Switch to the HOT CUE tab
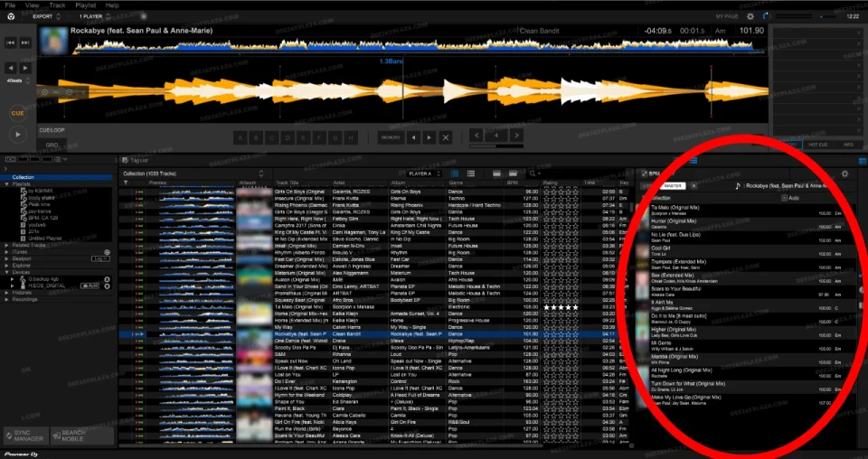This screenshot has width=868, height=459. 817,145
